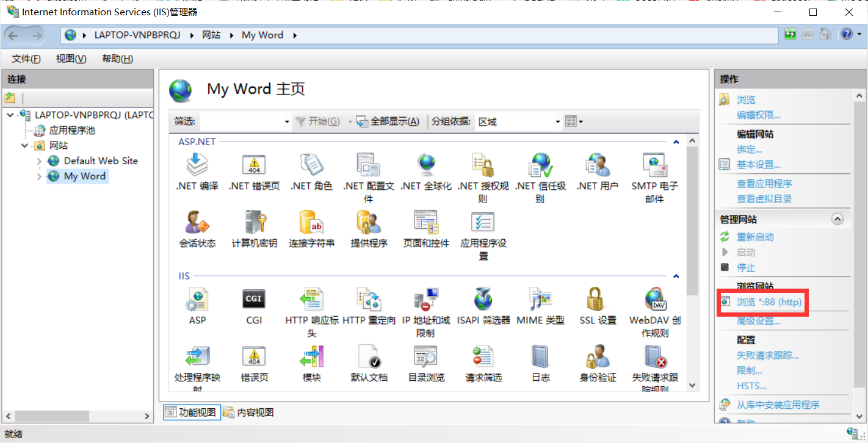Open the 帮助(H) menu
868x443 pixels.
click(x=117, y=59)
